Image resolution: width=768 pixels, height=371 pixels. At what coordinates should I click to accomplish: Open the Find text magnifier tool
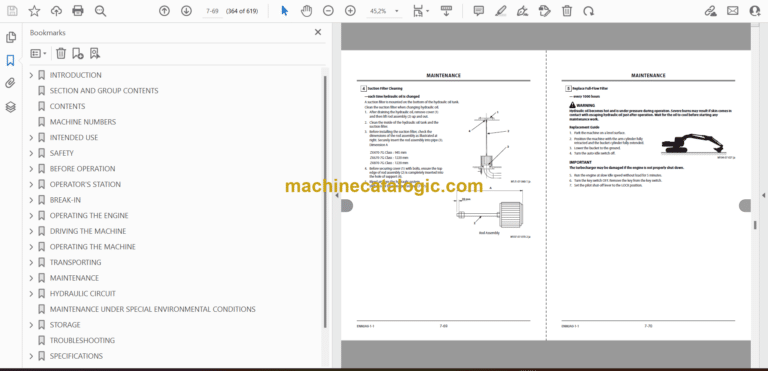point(100,11)
